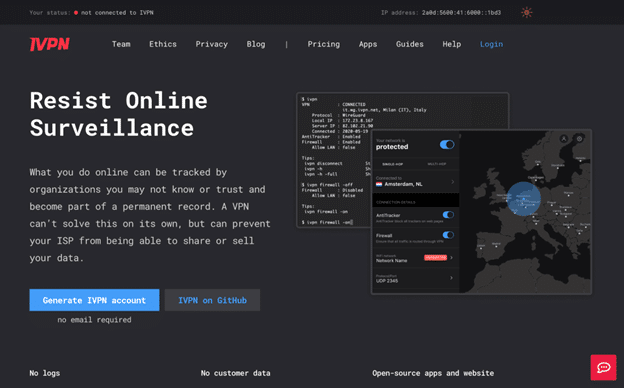Open the Apps page
This screenshot has height=388, width=624.
(368, 44)
